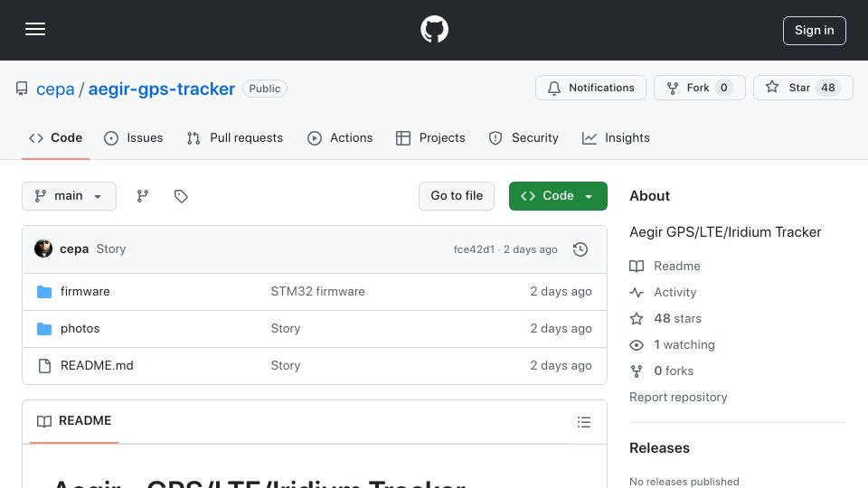The width and height of the screenshot is (868, 488).
Task: Switch to the Pull requests tab
Action: pos(235,137)
